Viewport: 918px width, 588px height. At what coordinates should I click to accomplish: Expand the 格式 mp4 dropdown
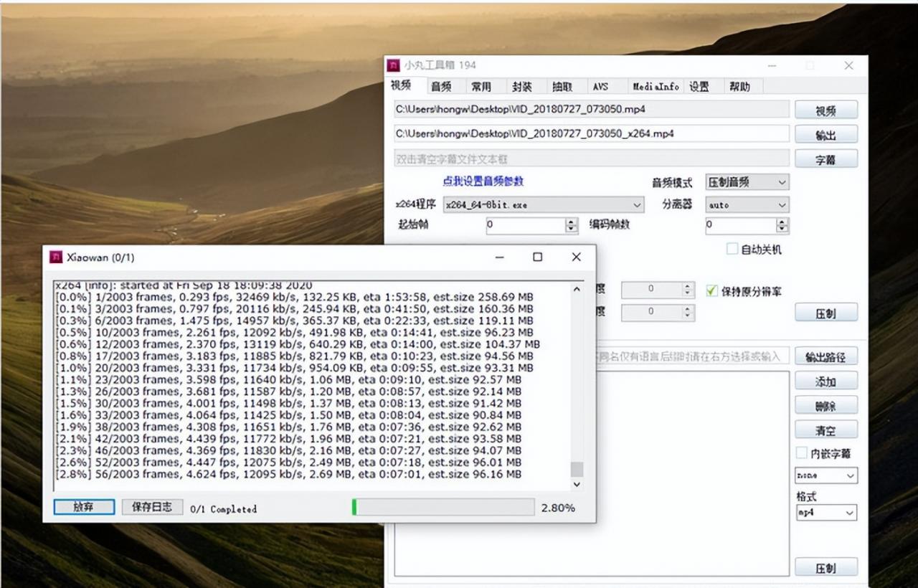[x=826, y=513]
